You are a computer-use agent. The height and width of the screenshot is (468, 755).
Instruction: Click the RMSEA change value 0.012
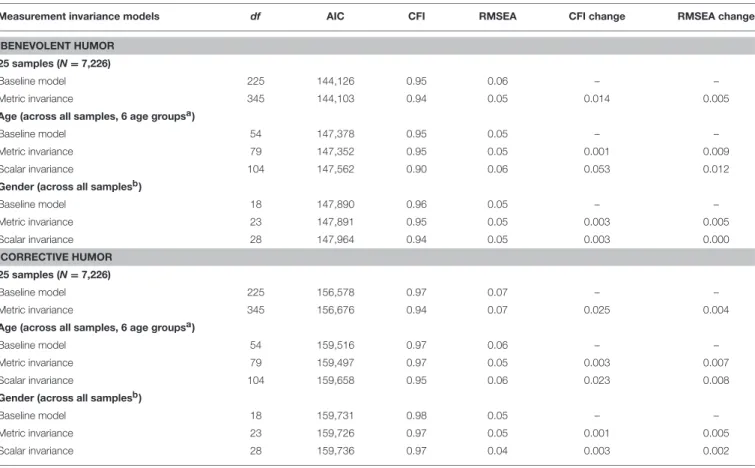pyautogui.click(x=716, y=169)
